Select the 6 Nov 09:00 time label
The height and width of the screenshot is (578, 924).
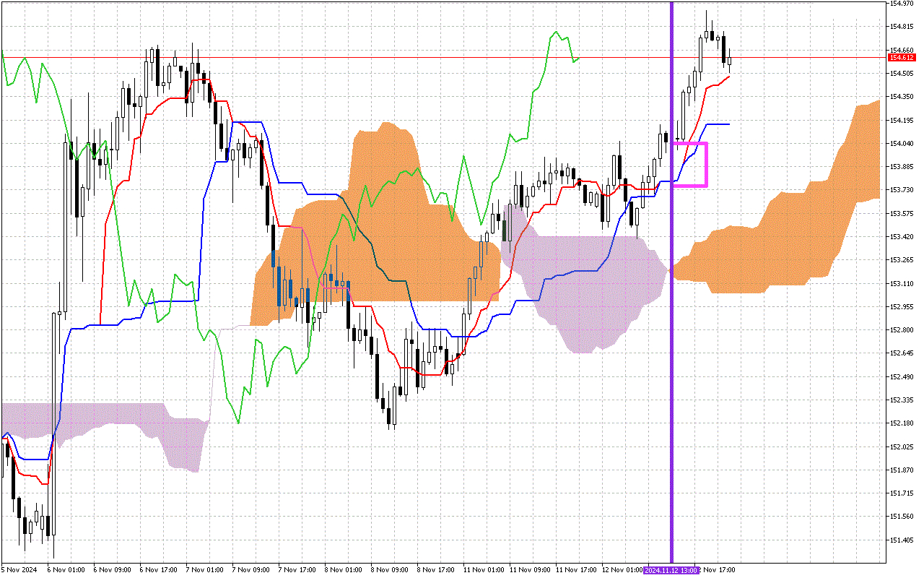tap(111, 570)
